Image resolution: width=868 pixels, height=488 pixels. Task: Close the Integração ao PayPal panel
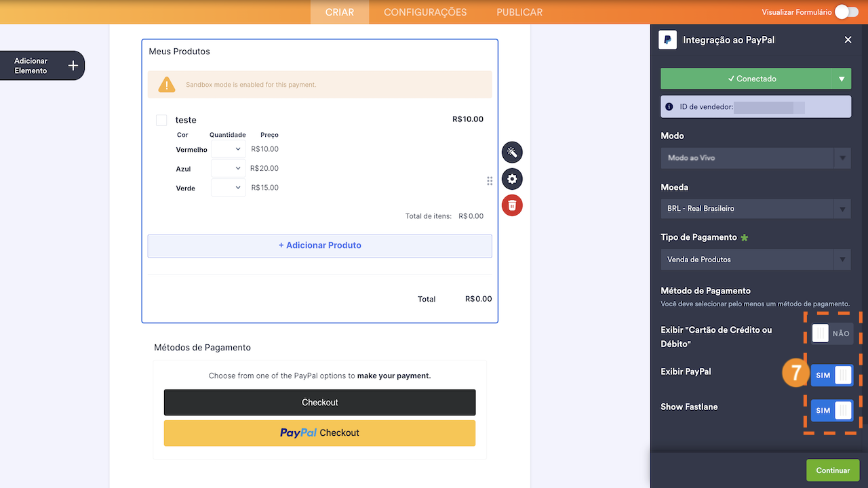848,40
